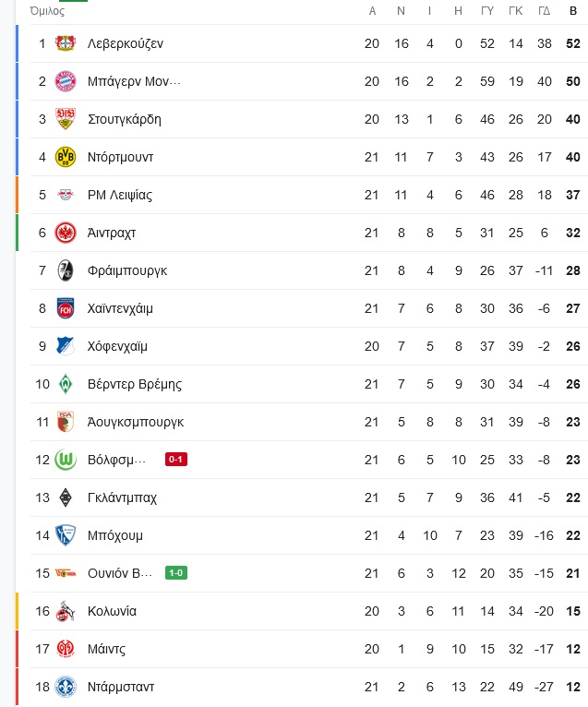Click the Bayern Munich club logo
This screenshot has width=588, height=707.
click(66, 81)
